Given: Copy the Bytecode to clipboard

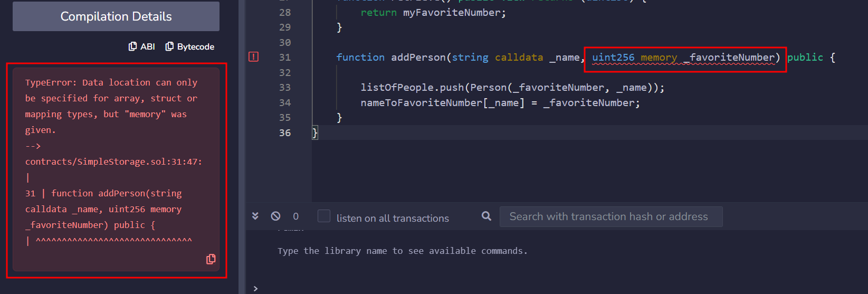Looking at the screenshot, I should click(x=190, y=46).
